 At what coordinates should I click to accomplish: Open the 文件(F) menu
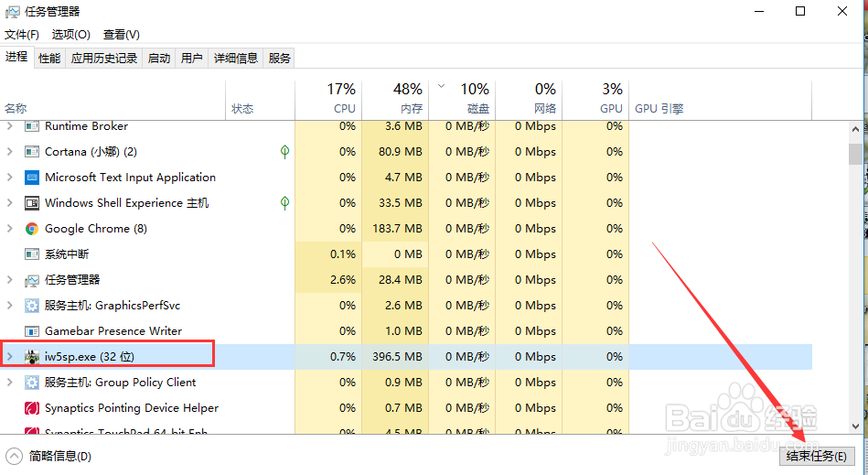[x=22, y=35]
